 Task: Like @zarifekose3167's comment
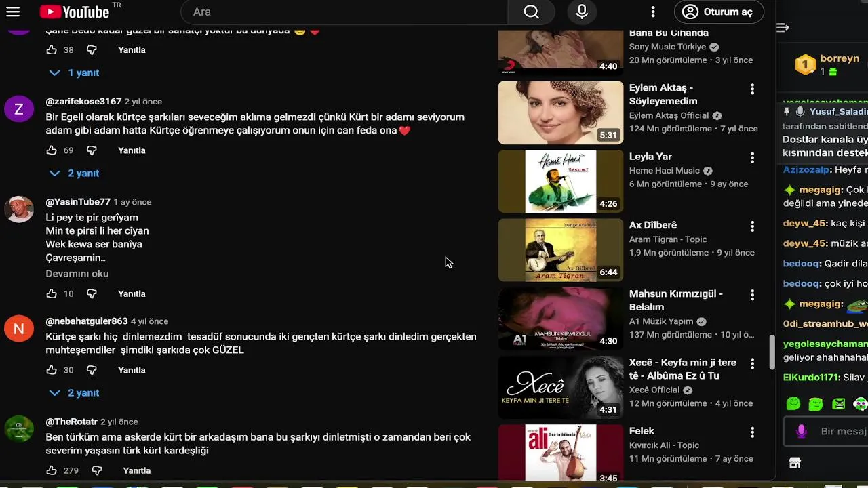pyautogui.click(x=52, y=150)
